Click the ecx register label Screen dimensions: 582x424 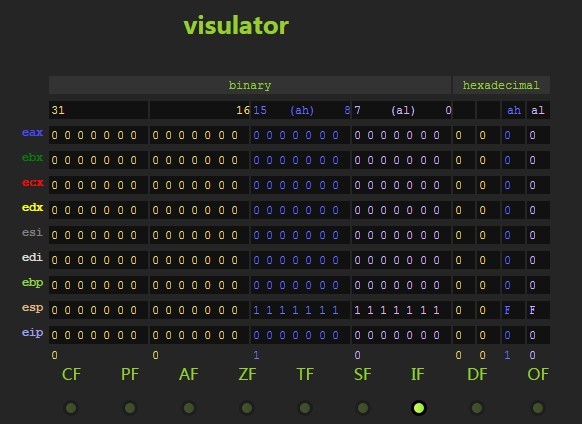tap(32, 183)
